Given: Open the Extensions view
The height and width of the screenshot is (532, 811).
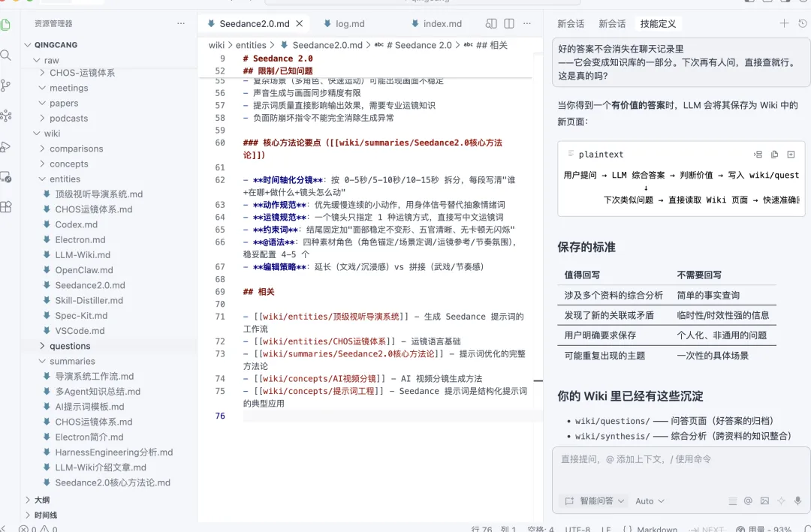Looking at the screenshot, I should click(x=6, y=207).
